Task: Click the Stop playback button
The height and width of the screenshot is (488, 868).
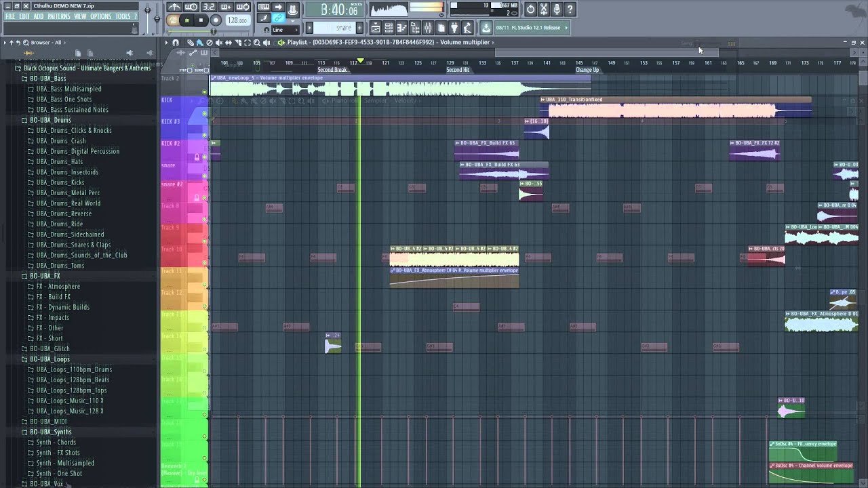Action: coord(201,20)
